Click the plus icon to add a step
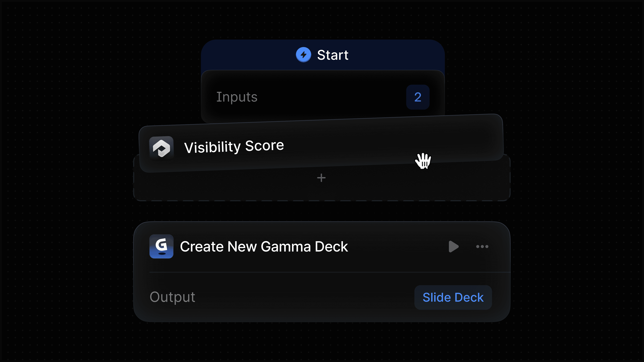 tap(321, 178)
